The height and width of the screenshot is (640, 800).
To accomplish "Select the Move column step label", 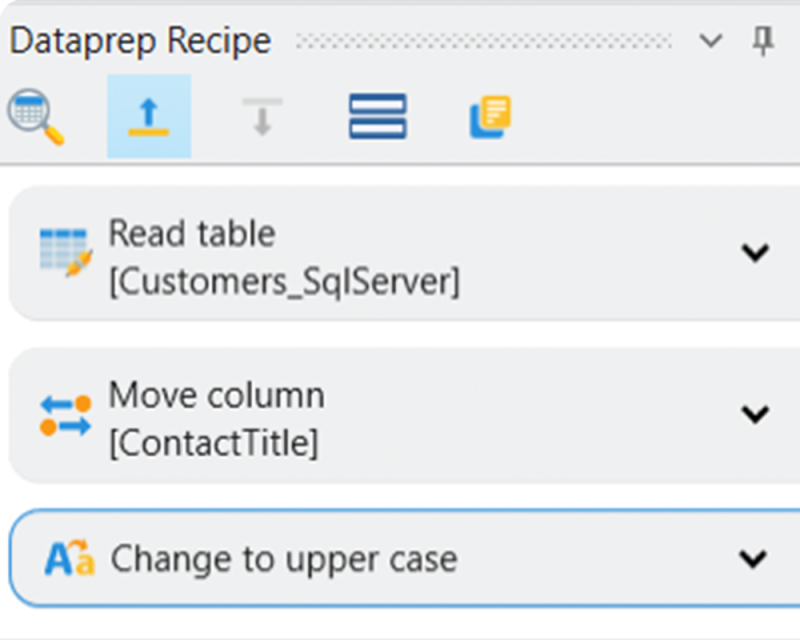I will (216, 396).
